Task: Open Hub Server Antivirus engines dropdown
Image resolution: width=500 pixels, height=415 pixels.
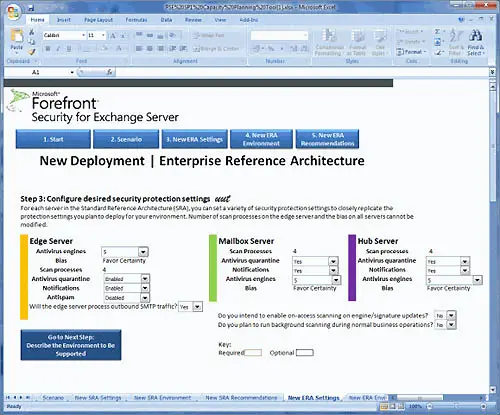Action: coord(477,280)
